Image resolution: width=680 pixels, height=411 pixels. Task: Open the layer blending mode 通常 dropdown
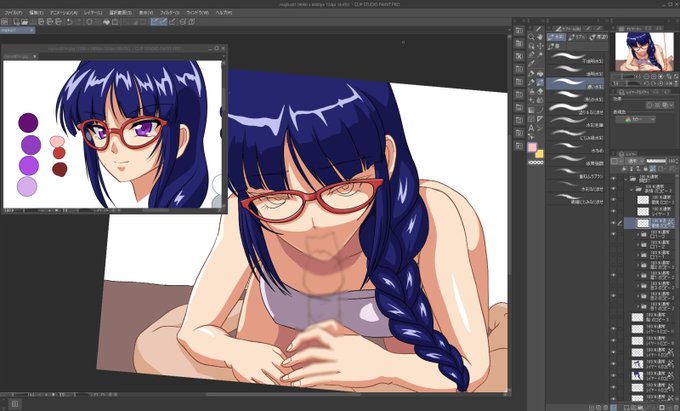[x=633, y=161]
